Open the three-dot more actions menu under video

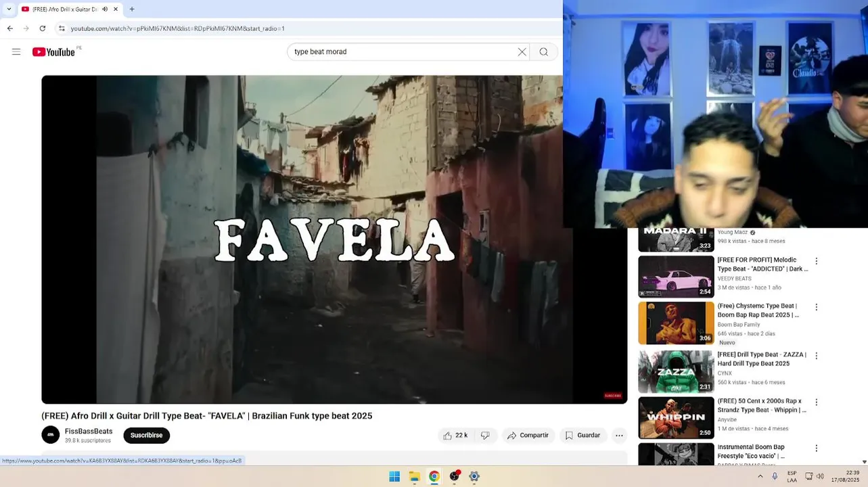coord(619,436)
